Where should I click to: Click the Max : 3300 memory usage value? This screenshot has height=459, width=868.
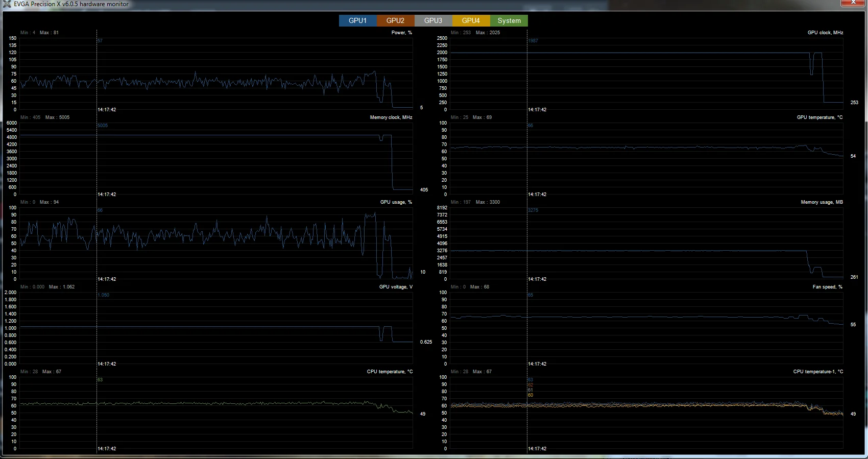coord(488,202)
